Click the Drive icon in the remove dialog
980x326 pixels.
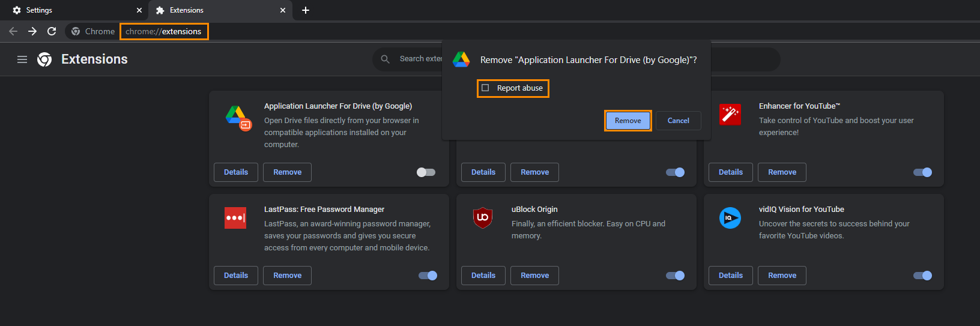coord(461,59)
